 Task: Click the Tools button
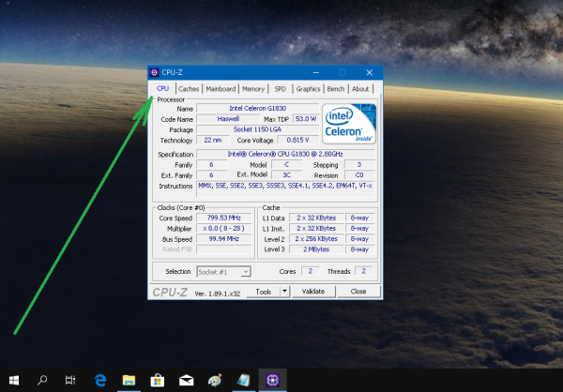point(263,292)
